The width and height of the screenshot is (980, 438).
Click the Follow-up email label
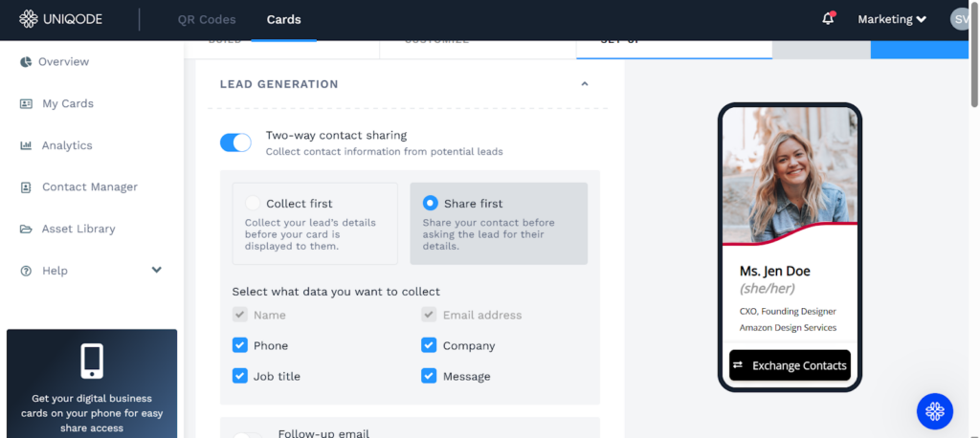(x=323, y=433)
